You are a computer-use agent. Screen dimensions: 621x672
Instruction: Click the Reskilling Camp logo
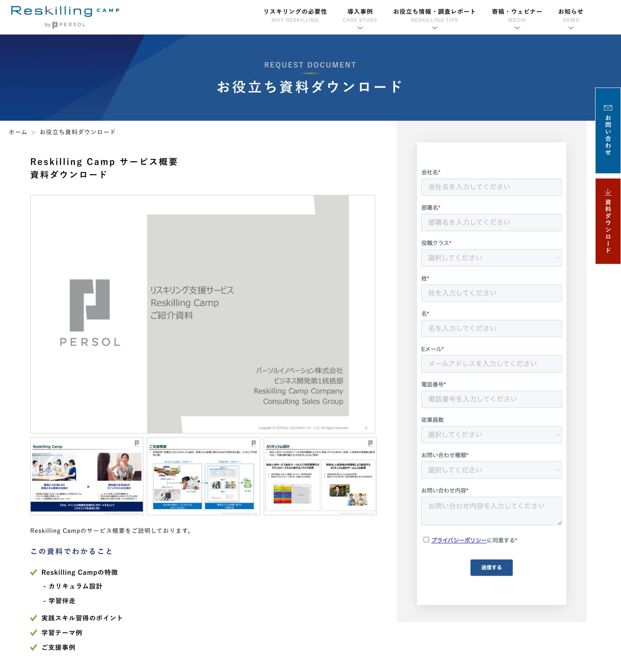point(65,17)
